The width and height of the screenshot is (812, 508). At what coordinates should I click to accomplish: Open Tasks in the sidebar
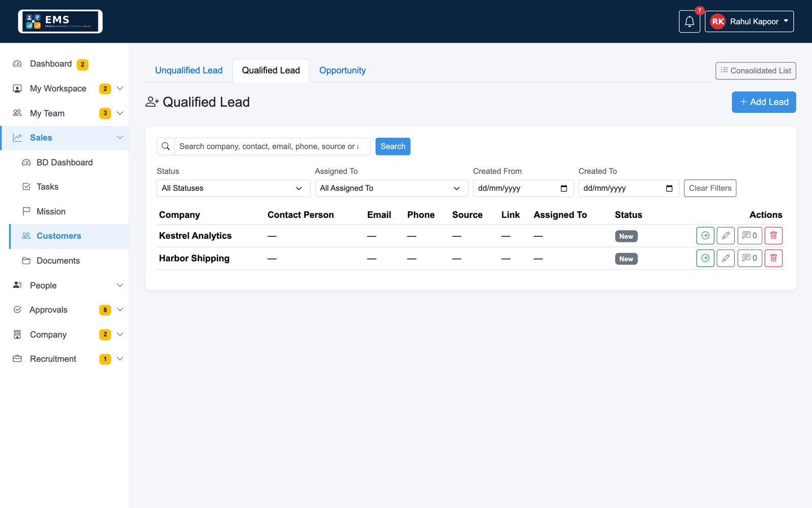tap(69, 187)
